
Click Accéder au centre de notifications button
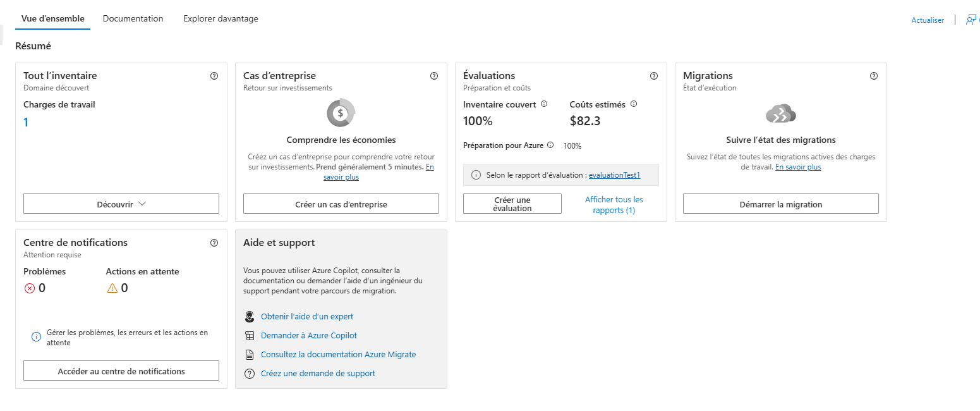(121, 371)
